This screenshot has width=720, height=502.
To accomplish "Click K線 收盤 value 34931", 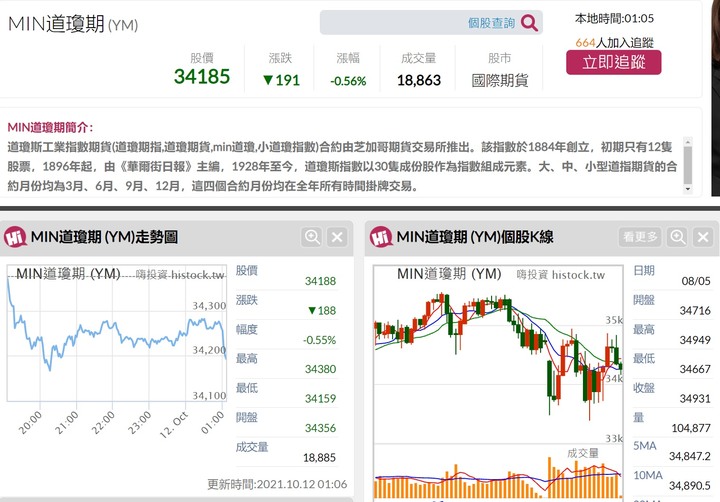I will click(x=695, y=398).
